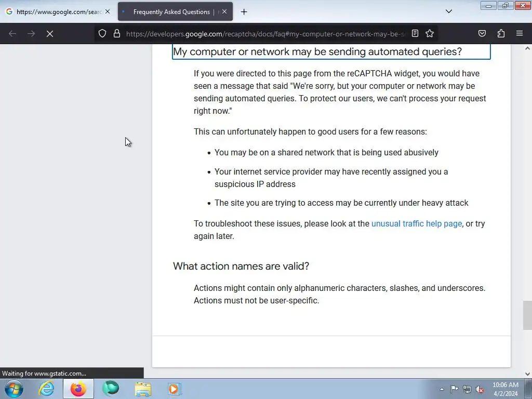Screen dimensions: 532x399
Task: Click the network tray icon
Action: click(x=467, y=389)
